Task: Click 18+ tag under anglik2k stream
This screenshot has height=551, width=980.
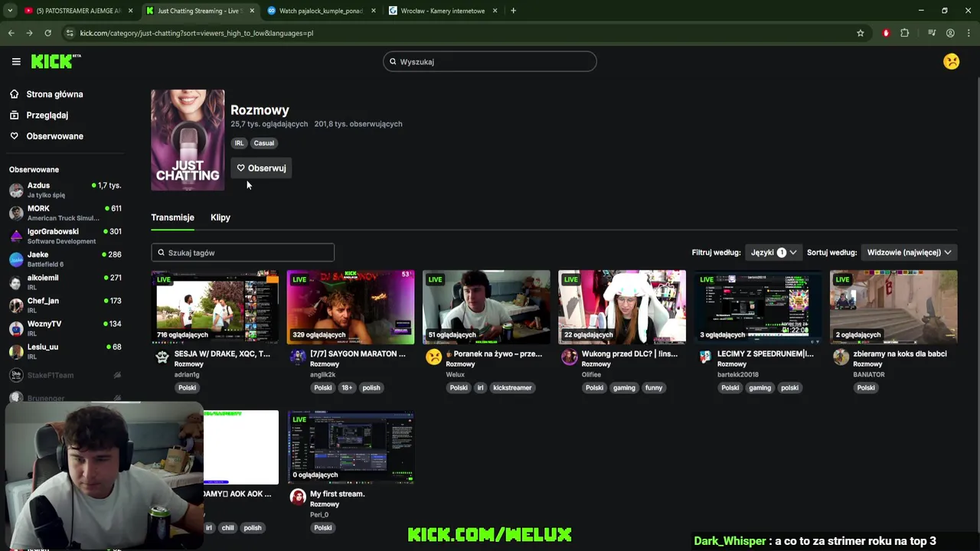Action: pyautogui.click(x=347, y=388)
